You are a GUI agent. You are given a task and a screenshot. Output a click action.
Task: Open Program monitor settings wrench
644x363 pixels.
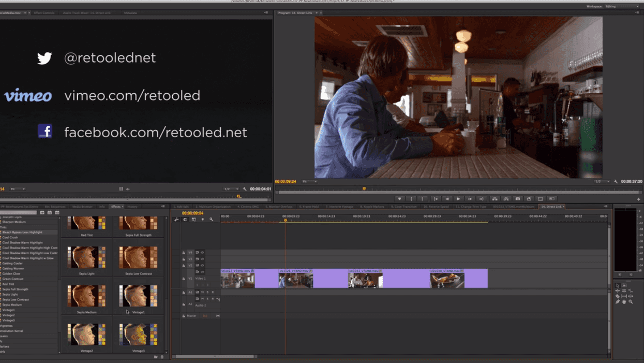[616, 182]
